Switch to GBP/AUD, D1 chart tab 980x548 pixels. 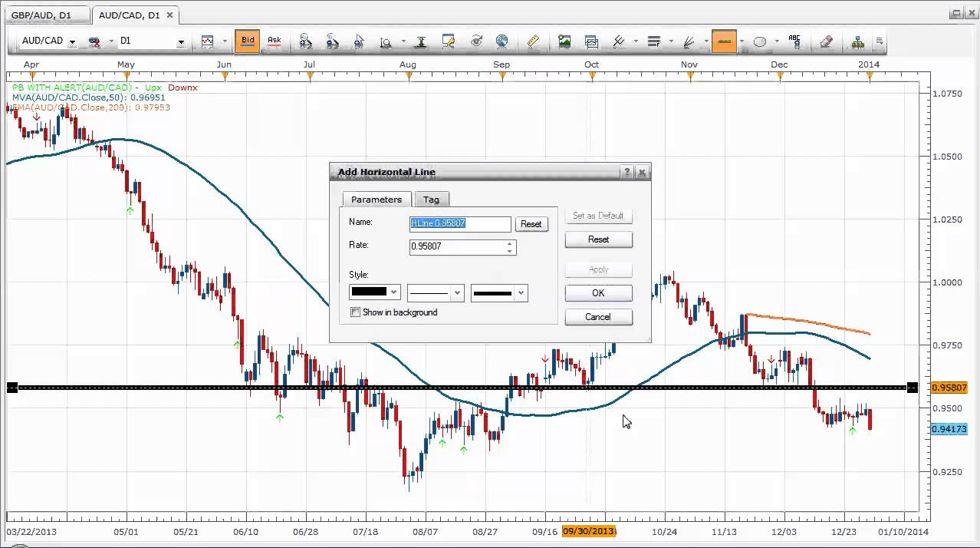[x=46, y=15]
